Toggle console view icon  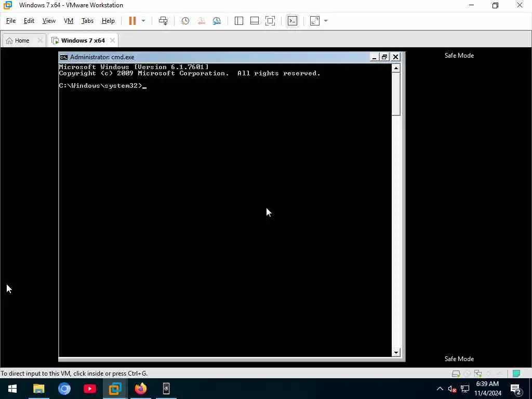pos(292,21)
